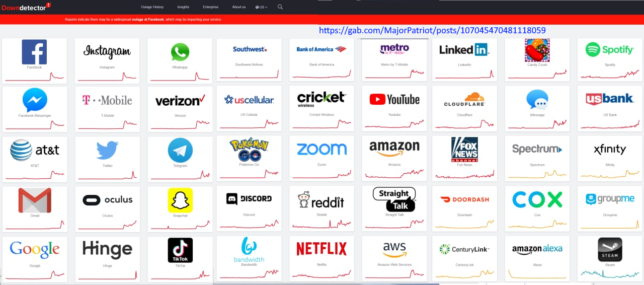This screenshot has width=644, height=285.
Task: Select the Spectrum logo
Action: tap(537, 149)
